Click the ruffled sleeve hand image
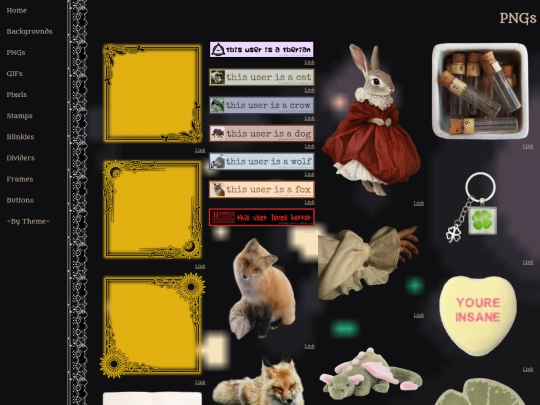Viewport: 540px width, 405px height. [368, 262]
